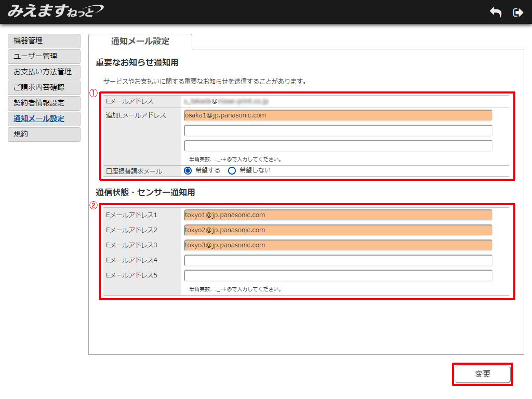Click empty Eメールアドレス5 input field

338,275
